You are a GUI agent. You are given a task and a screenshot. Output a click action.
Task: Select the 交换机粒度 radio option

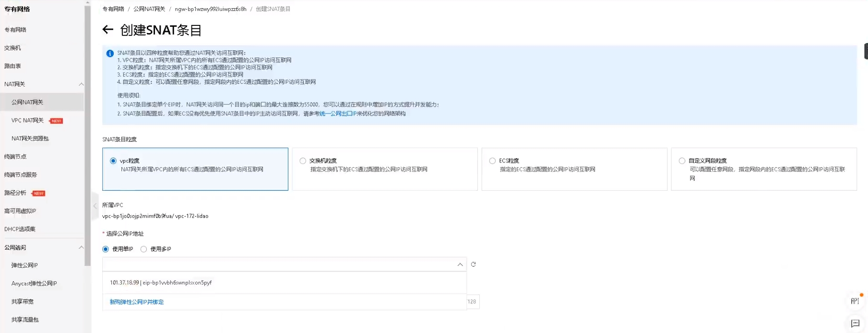303,161
